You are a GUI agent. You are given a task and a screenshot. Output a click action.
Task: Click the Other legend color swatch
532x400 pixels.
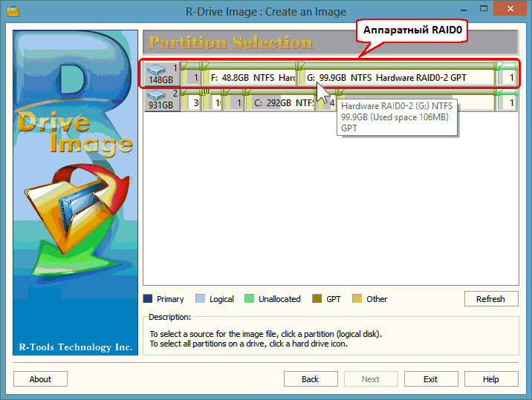(x=357, y=298)
